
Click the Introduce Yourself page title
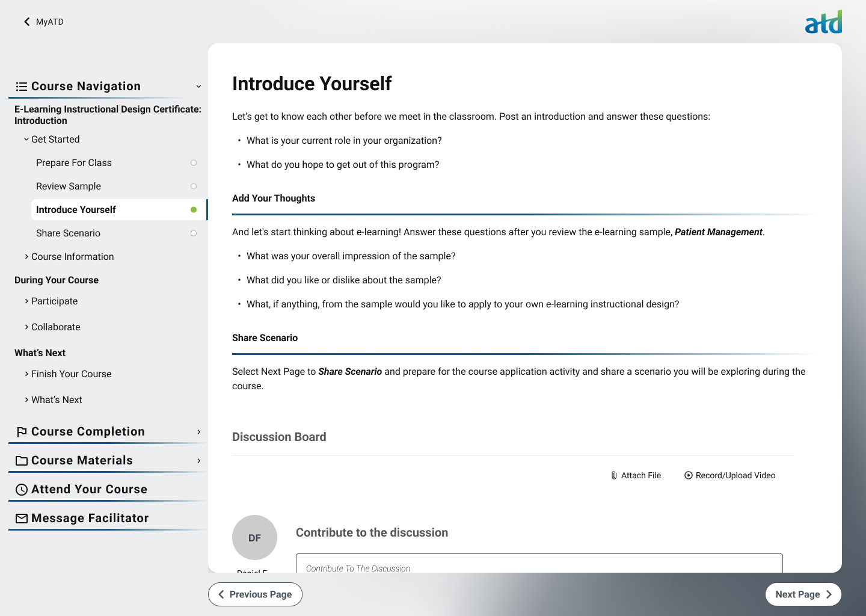point(312,84)
